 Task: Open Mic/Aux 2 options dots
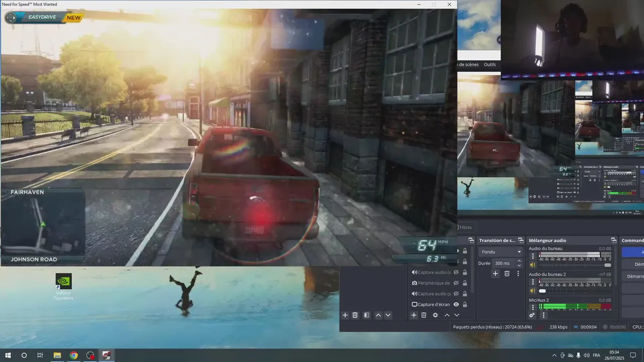(533, 307)
